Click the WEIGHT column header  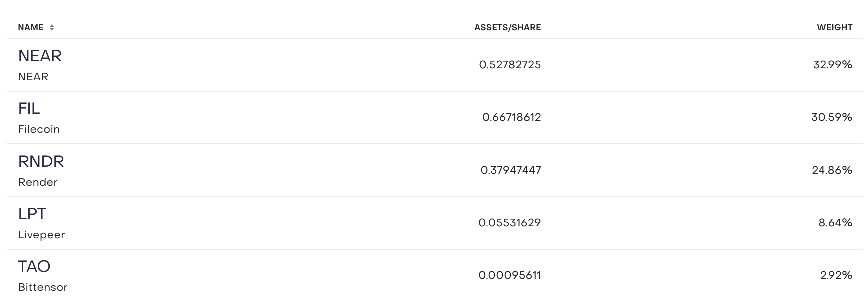coord(834,28)
